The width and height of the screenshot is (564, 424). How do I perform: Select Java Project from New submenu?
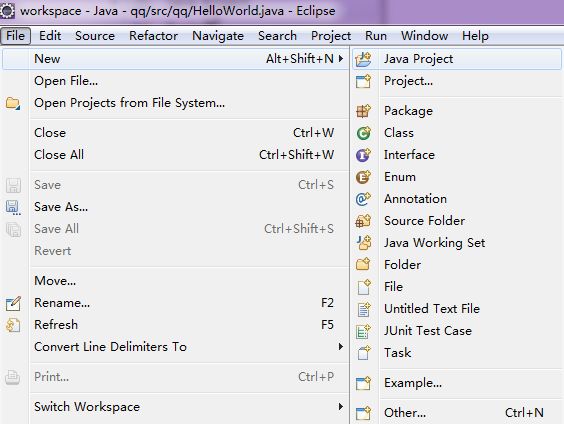coord(457,59)
